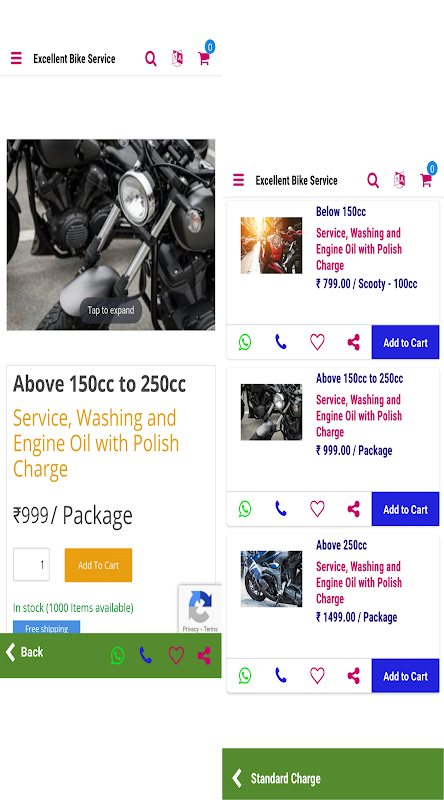Favorite the Below 150cc service with heart

pos(317,342)
